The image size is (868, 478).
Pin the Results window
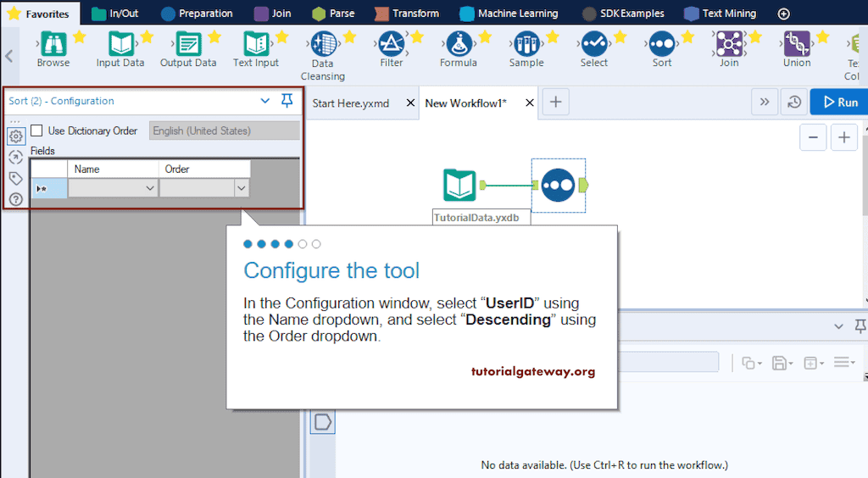[860, 325]
